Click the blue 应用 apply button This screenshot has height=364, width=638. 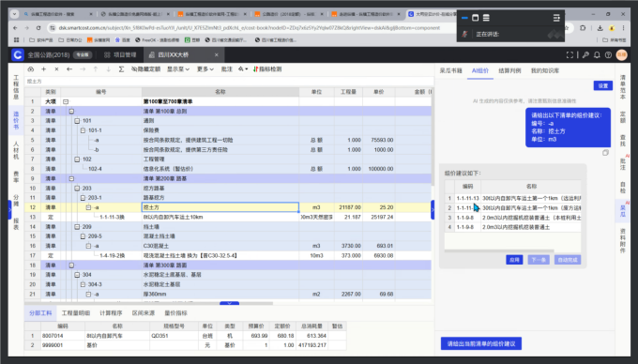(x=514, y=260)
